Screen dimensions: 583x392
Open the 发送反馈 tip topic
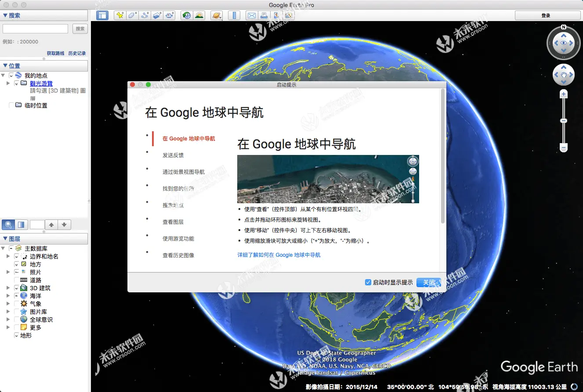[173, 155]
